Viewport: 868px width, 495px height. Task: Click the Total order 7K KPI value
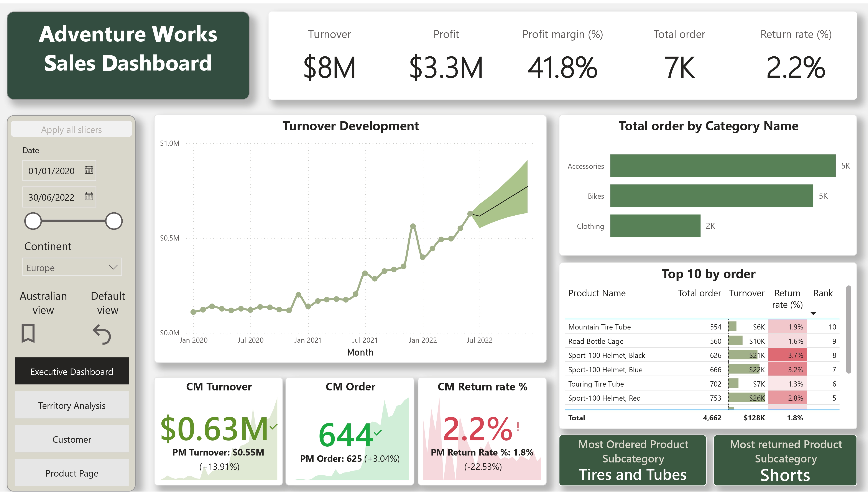679,68
